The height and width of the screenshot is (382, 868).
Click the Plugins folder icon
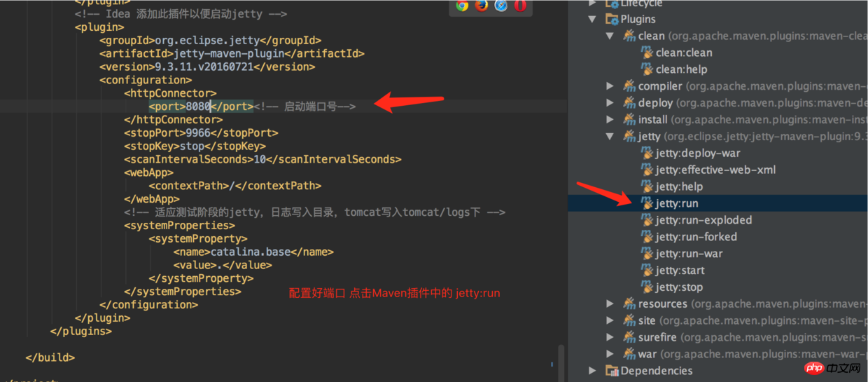coord(612,19)
